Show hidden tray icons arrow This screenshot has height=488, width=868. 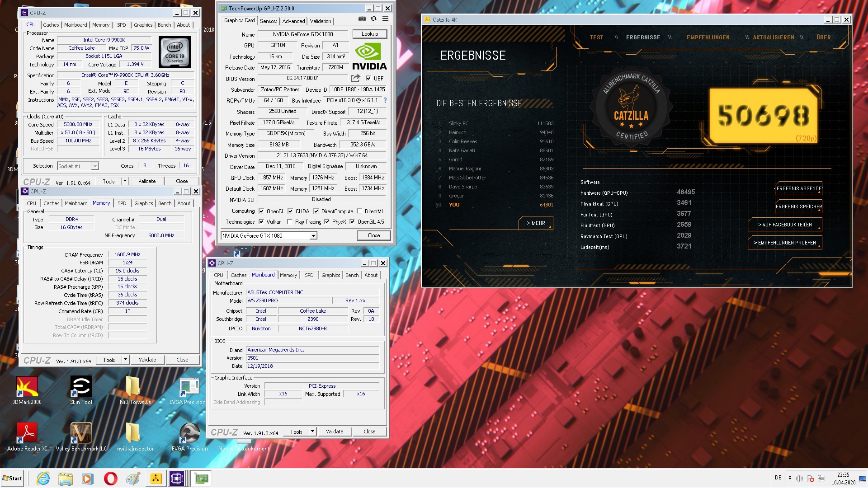790,478
